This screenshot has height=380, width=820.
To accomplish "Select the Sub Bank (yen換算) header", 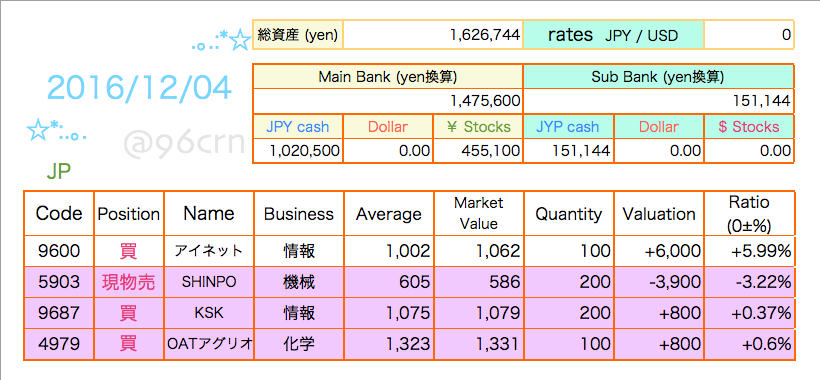I will coord(658,77).
